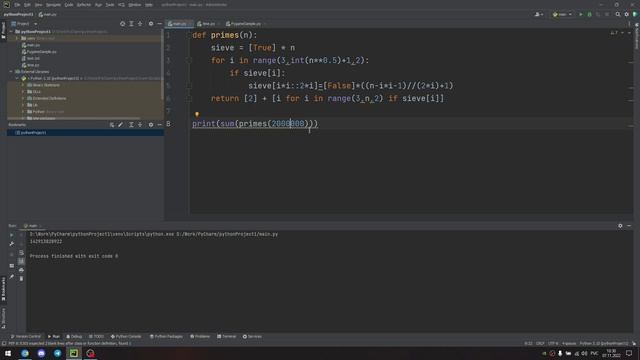Open Bookmarks panel gear options

click(x=151, y=124)
